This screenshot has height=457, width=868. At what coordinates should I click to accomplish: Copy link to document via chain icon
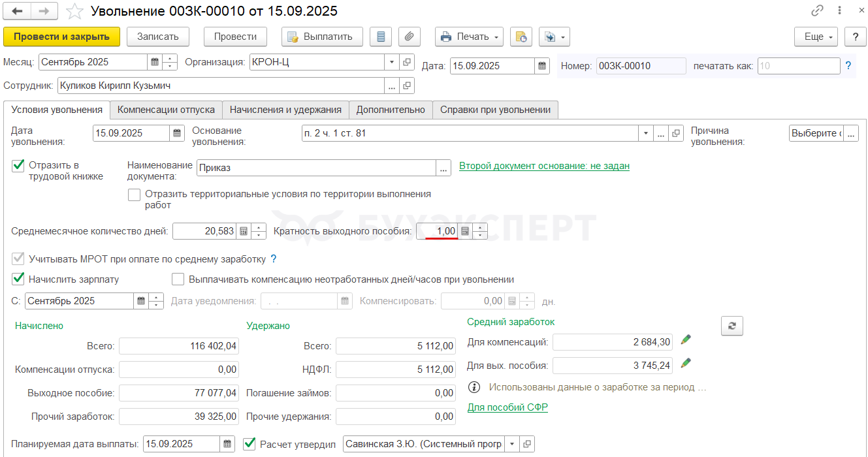pos(817,10)
